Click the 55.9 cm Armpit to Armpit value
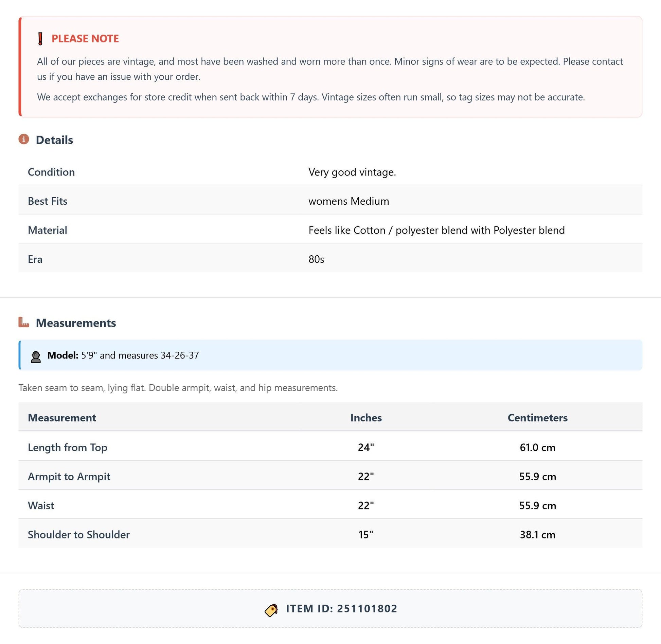Image resolution: width=661 pixels, height=644 pixels. pyautogui.click(x=537, y=477)
